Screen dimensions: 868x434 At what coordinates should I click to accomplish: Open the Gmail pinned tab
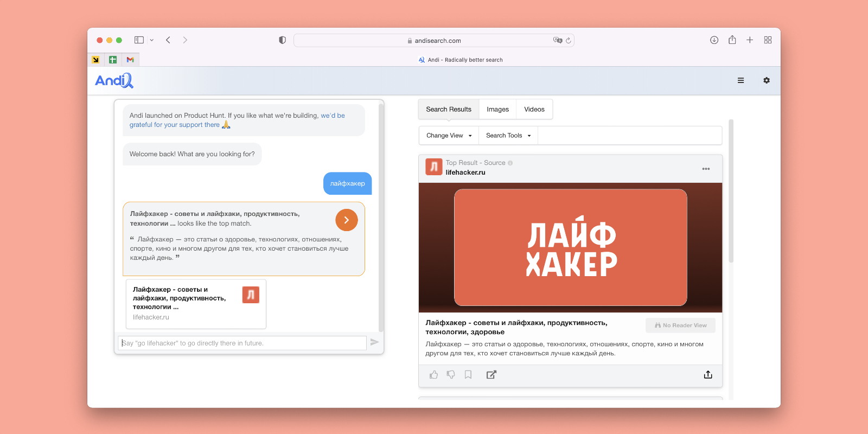click(x=130, y=60)
